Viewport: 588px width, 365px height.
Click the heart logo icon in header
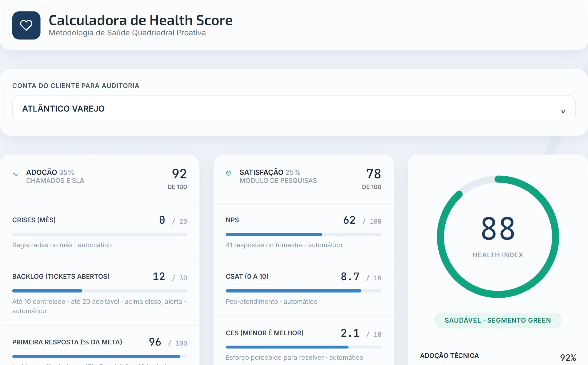coord(26,25)
